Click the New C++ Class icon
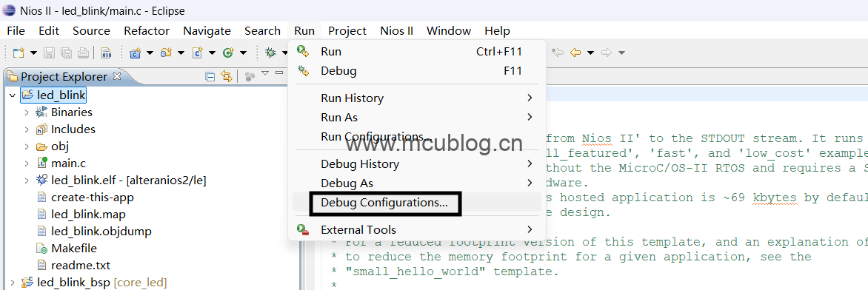This screenshot has width=868, height=290. (227, 53)
